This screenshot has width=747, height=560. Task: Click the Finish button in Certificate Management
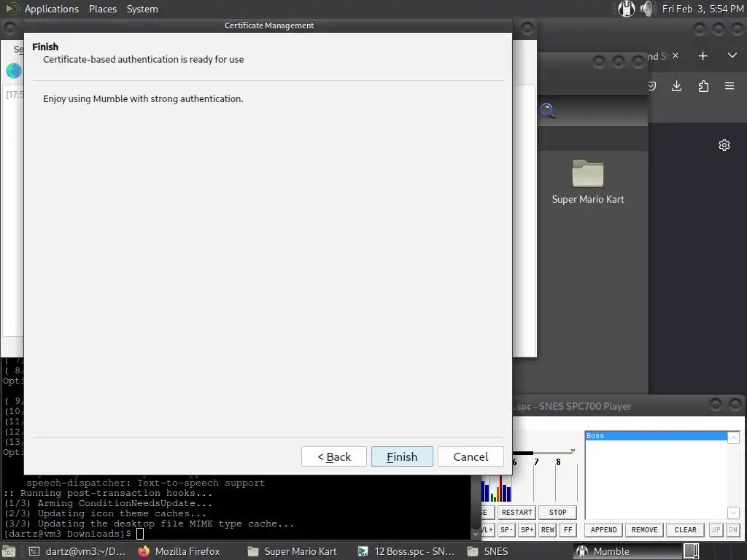point(402,456)
